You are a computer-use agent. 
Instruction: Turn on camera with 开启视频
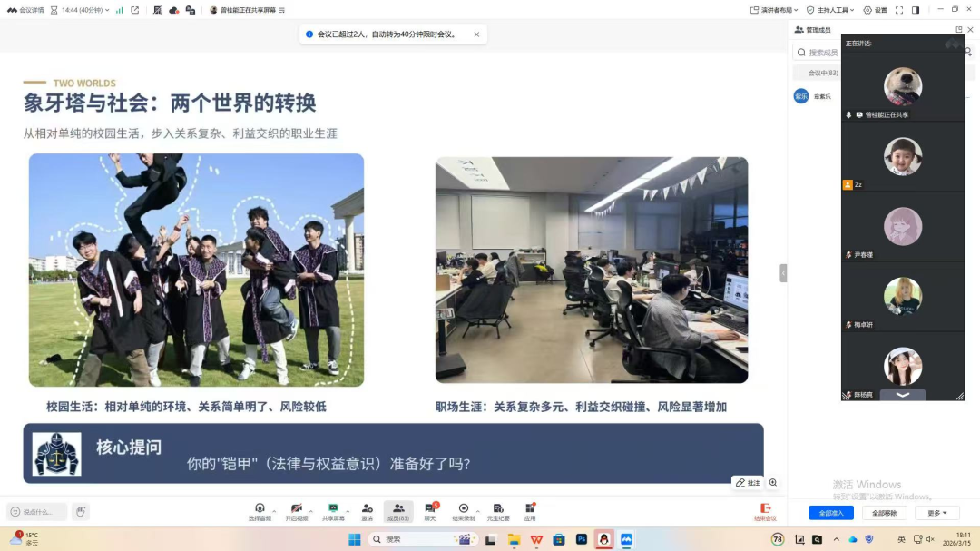point(296,510)
